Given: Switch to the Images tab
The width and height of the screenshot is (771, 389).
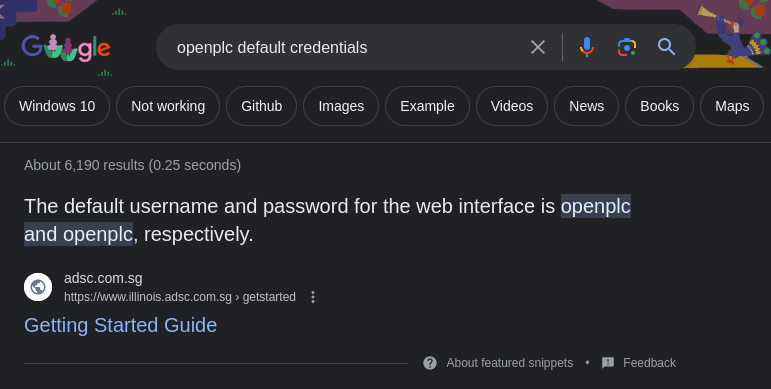Looking at the screenshot, I should coord(341,106).
